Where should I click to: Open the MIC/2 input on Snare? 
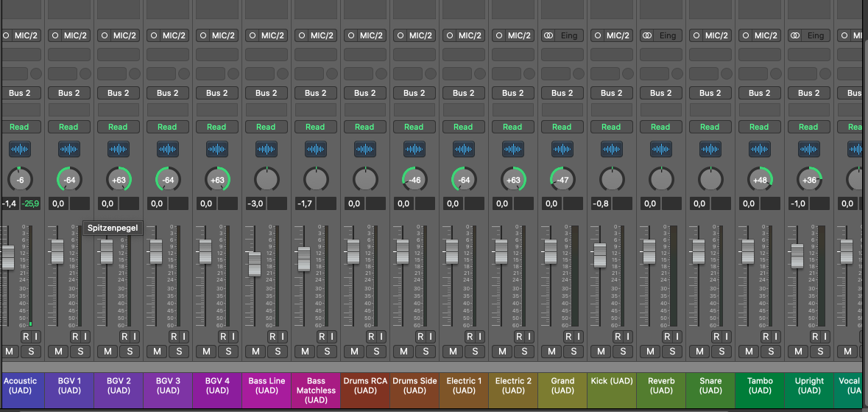point(710,35)
